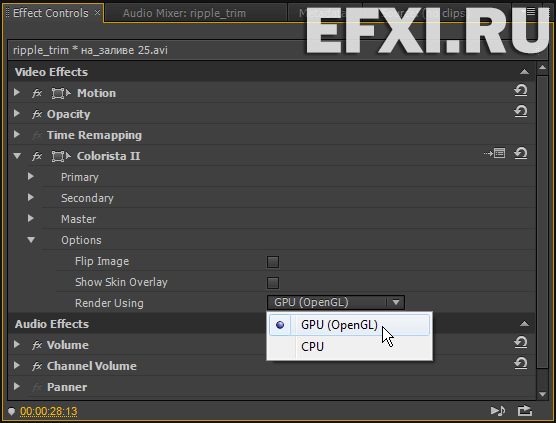Open Colorista II setup dialog icon

coord(495,154)
